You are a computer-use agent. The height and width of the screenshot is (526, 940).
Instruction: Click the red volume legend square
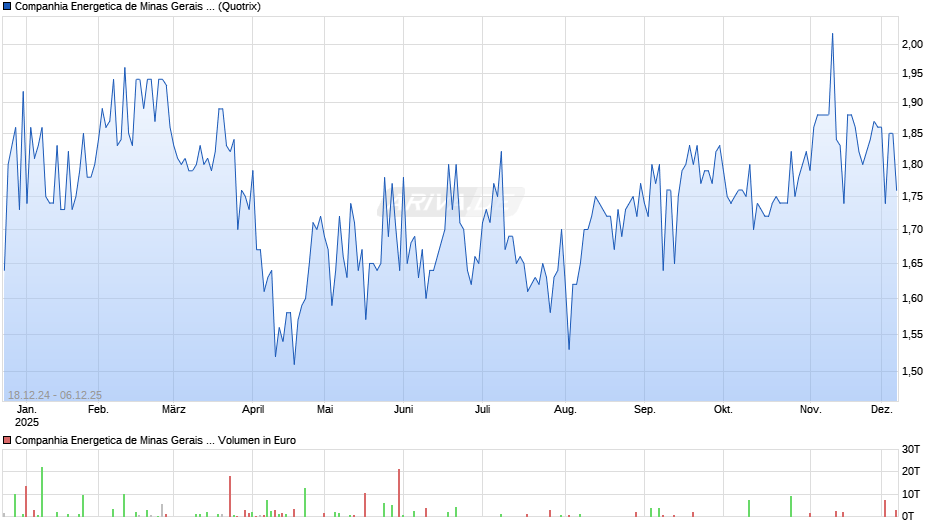(7, 440)
